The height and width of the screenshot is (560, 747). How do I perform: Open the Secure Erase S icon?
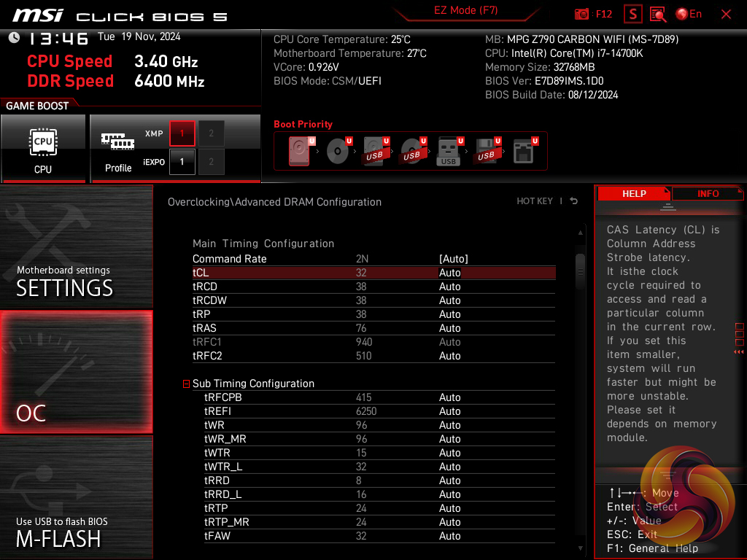632,15
